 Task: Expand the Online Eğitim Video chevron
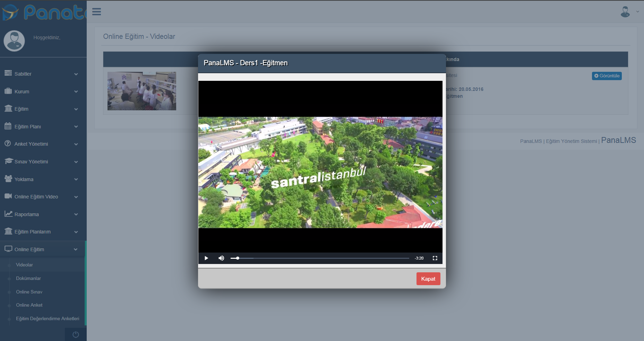pyautogui.click(x=76, y=197)
